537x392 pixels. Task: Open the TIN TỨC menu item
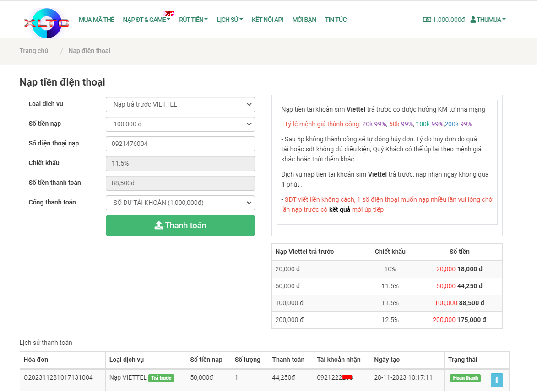tap(336, 20)
